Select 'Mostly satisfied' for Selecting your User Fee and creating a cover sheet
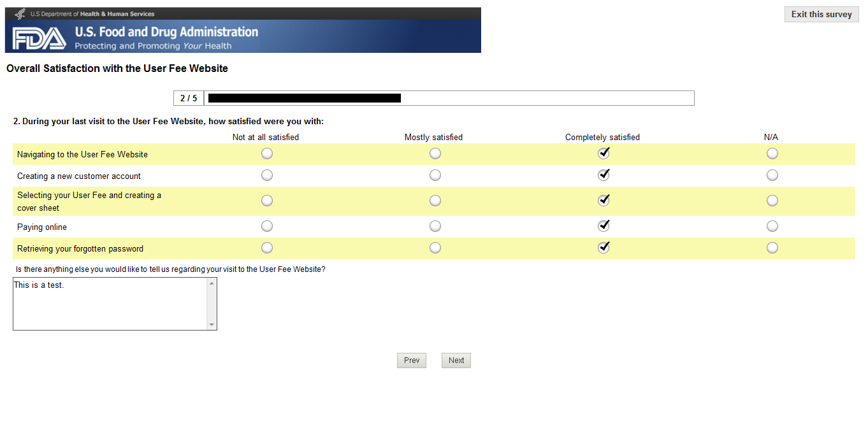 pos(435,201)
